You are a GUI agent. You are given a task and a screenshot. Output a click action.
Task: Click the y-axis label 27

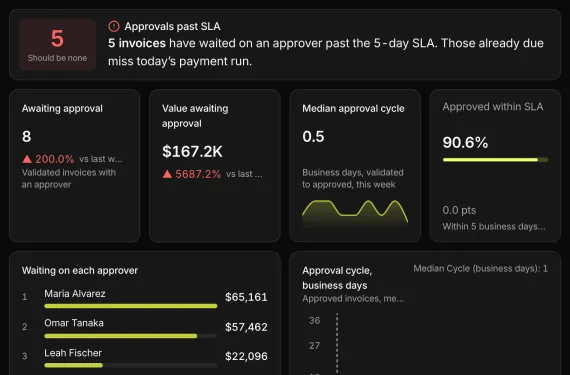(314, 346)
